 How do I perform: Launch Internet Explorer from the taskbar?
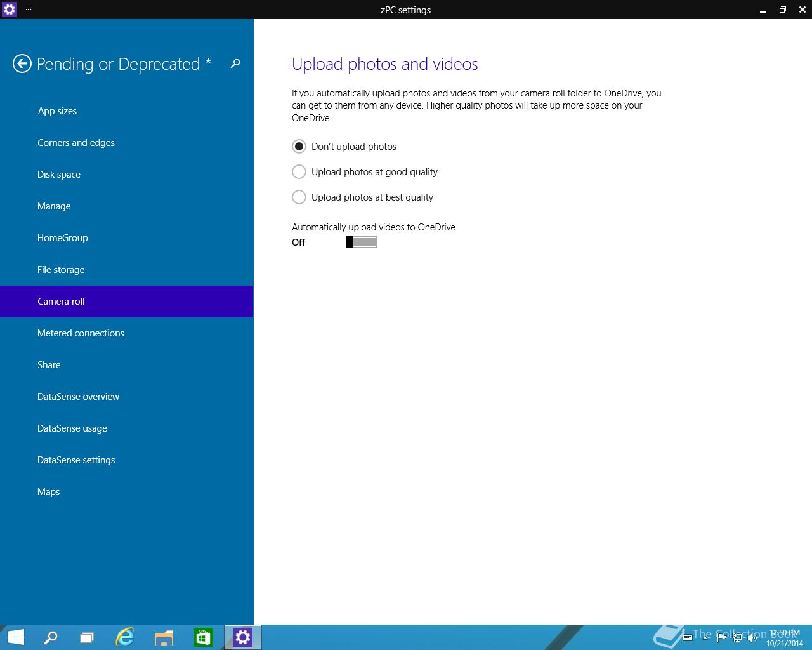125,637
